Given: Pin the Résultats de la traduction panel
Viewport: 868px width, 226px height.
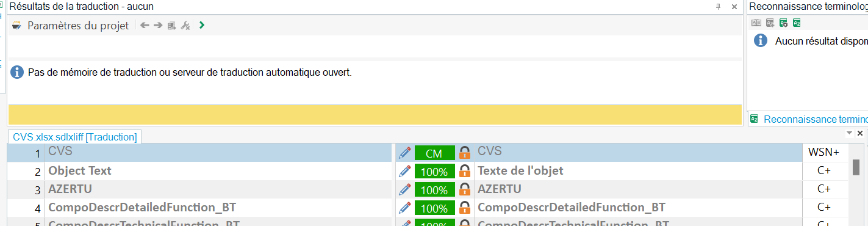Looking at the screenshot, I should coord(718,6).
